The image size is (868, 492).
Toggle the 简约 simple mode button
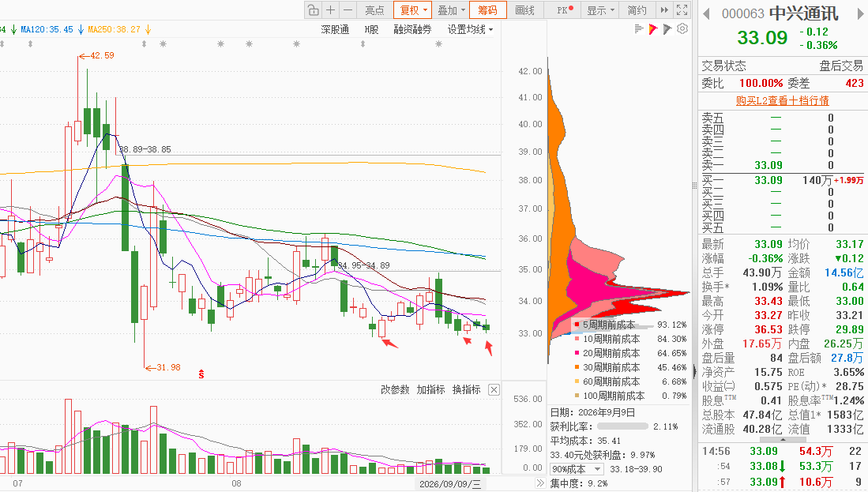click(637, 10)
